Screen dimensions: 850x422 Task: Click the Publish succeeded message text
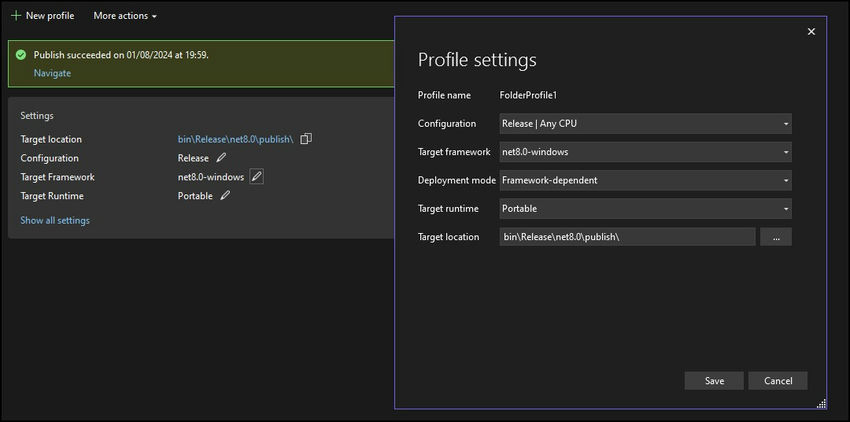(121, 55)
